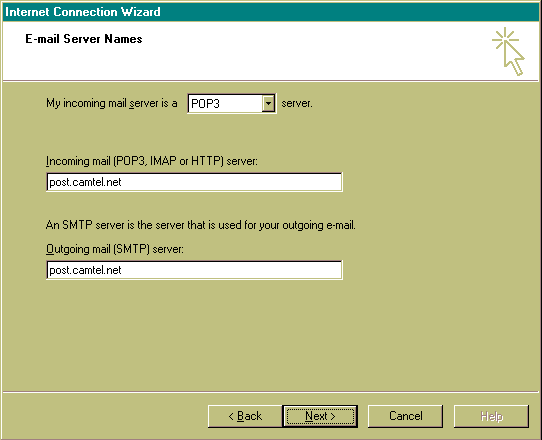Click the 'My incoming mail server is a' label
Image resolution: width=542 pixels, height=440 pixels.
click(x=112, y=103)
